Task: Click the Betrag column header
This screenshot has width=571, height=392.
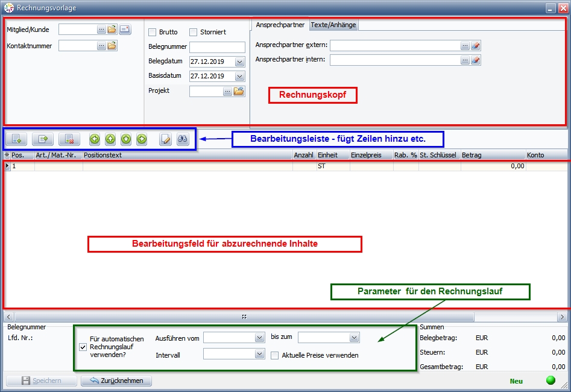Action: coord(493,155)
